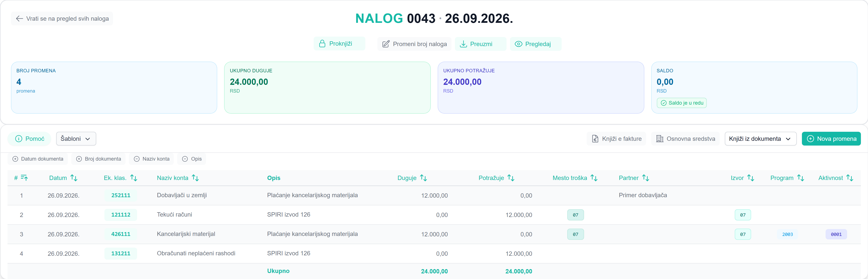This screenshot has width=868, height=279.
Task: Open Osnovna sredstva
Action: click(x=685, y=139)
